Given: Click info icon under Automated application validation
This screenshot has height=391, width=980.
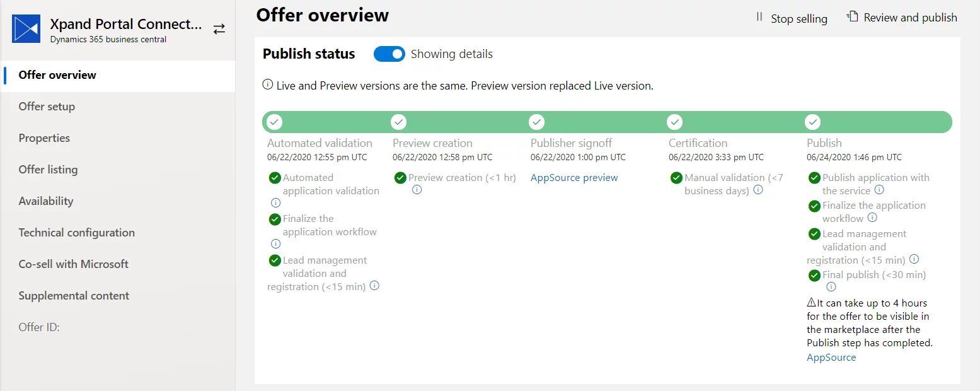Looking at the screenshot, I should click(x=275, y=203).
